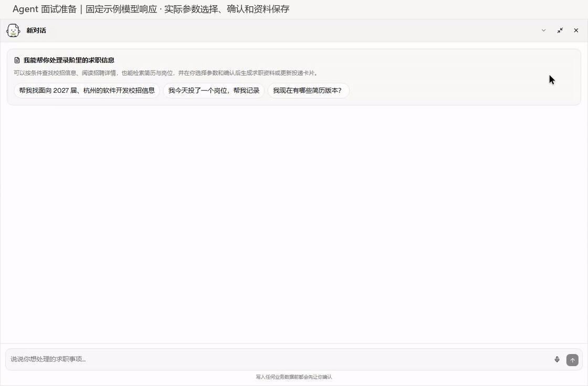Send the message with the arrow button
The height and width of the screenshot is (386, 588).
(x=572, y=360)
